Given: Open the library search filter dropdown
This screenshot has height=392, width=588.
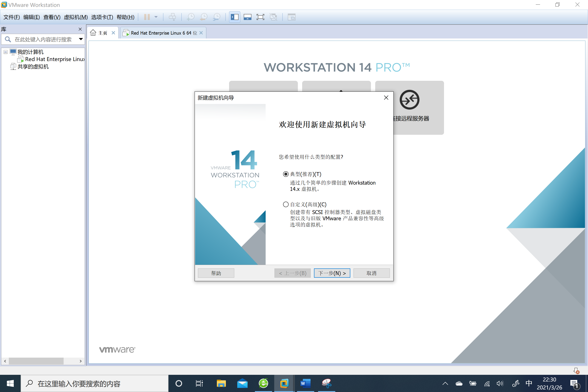Looking at the screenshot, I should coord(81,39).
